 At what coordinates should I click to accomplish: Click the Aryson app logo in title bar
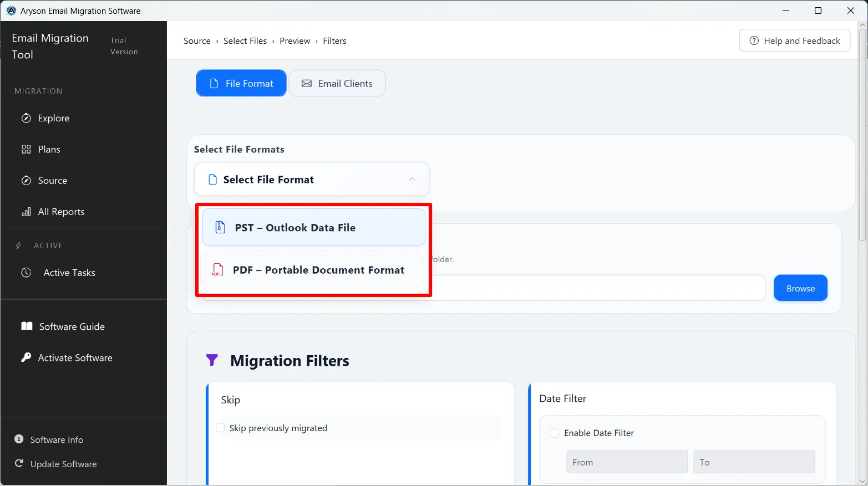[11, 11]
